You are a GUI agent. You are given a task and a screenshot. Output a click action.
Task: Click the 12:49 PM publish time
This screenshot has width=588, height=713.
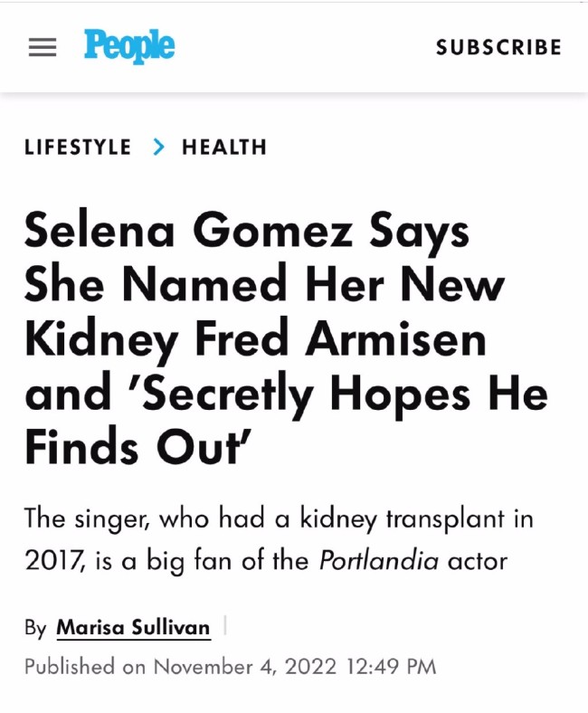click(x=391, y=667)
